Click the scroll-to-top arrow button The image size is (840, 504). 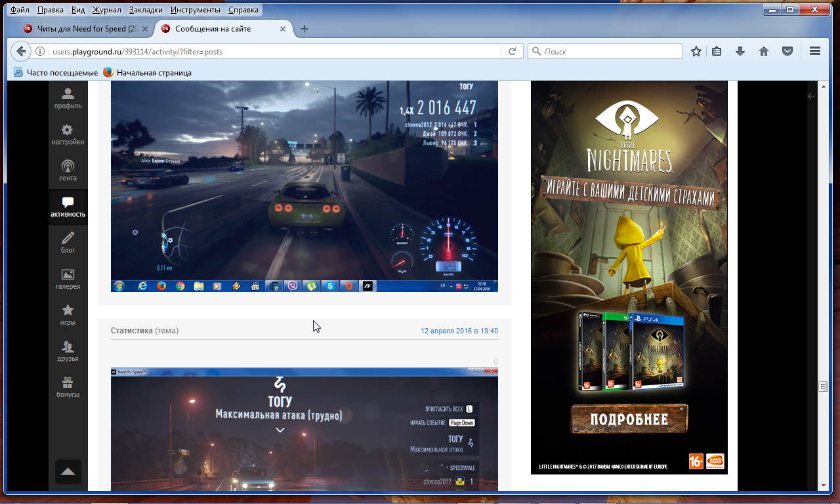68,472
